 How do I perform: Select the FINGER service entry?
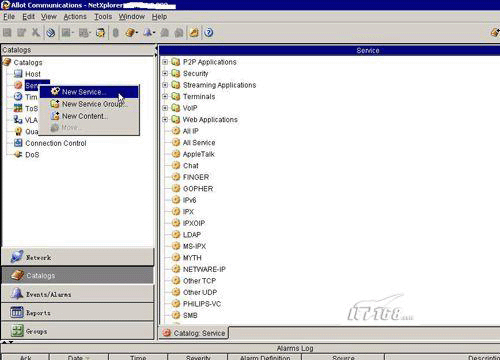click(x=196, y=177)
